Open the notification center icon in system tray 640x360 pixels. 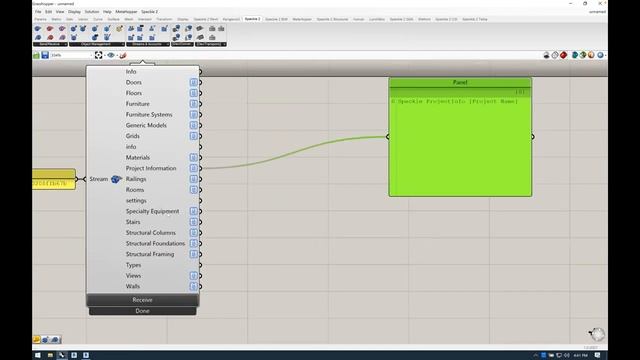597,356
